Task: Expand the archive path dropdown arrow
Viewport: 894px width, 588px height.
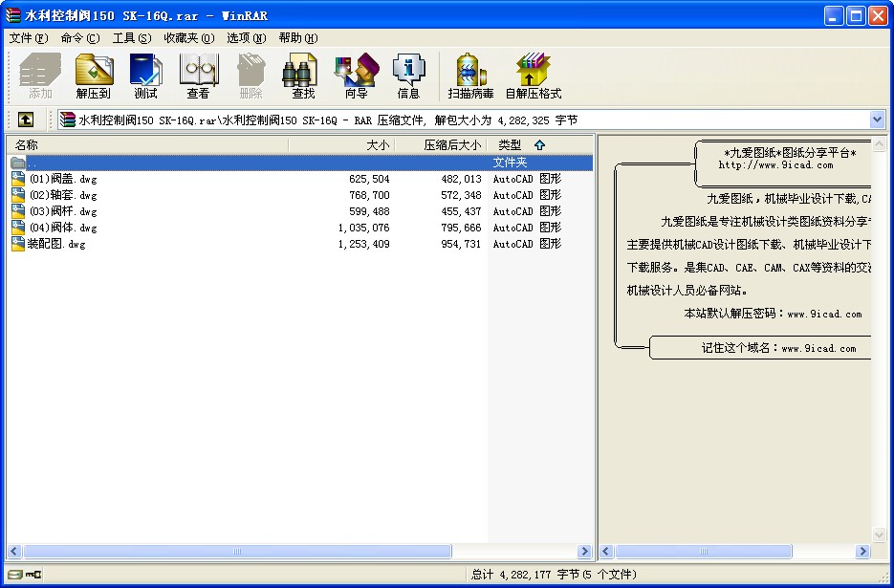Action: (877, 120)
